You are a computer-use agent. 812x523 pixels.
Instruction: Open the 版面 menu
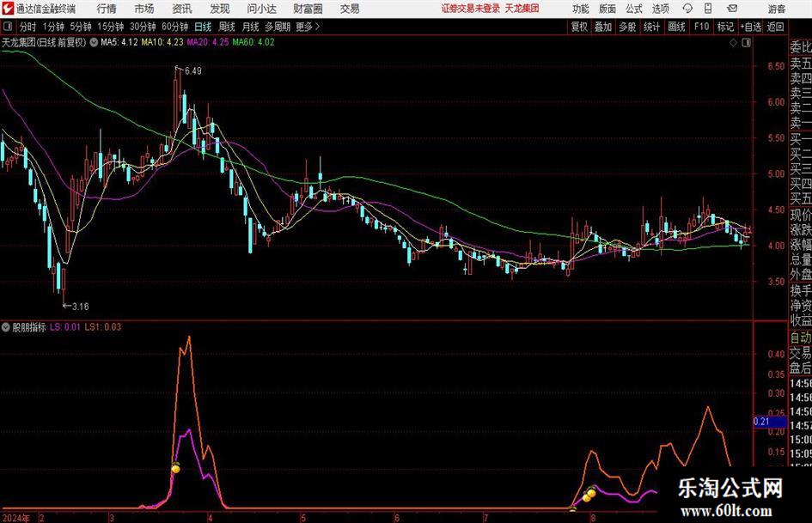click(x=607, y=9)
